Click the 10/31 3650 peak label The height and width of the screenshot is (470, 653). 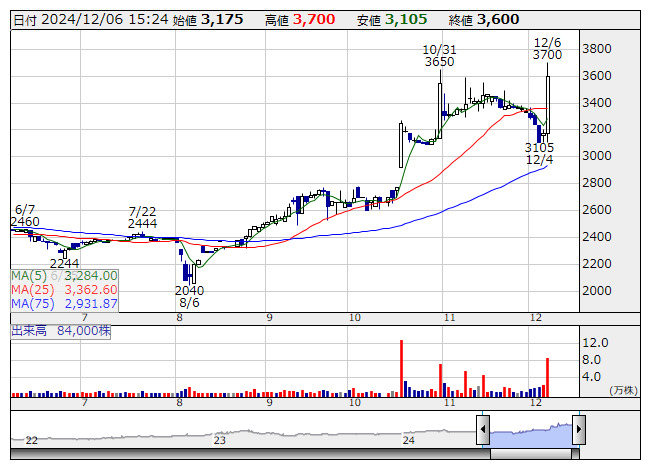click(x=439, y=56)
